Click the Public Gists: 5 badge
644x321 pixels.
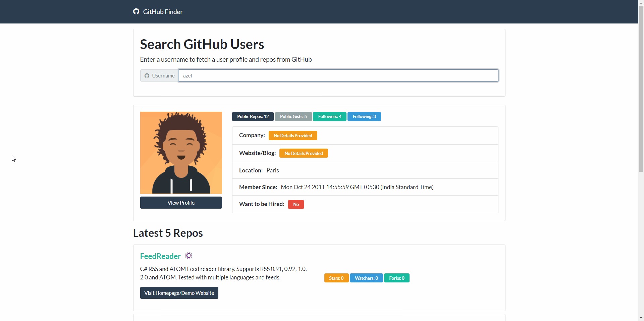point(293,116)
